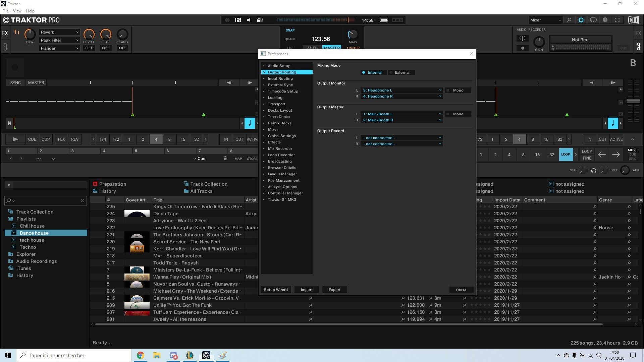Open File Explorer from the taskbar
Image resolution: width=644 pixels, height=362 pixels.
[x=157, y=355]
